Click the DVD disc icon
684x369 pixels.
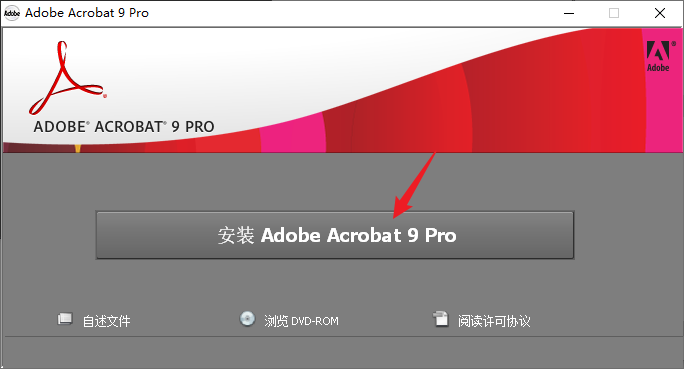coord(247,319)
